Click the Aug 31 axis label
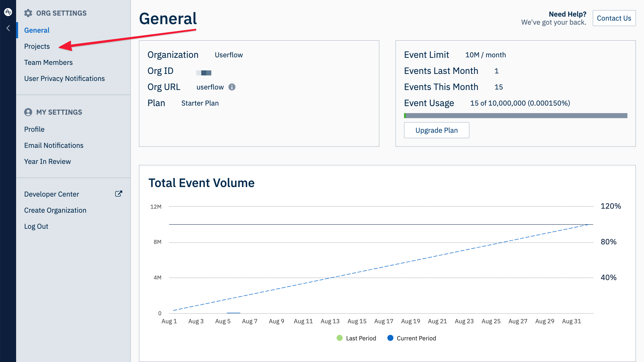 572,321
